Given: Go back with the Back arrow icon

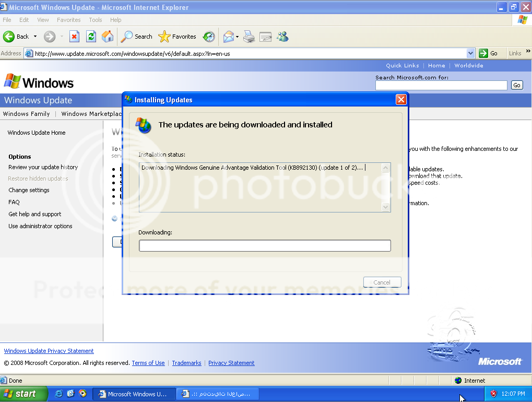Looking at the screenshot, I should (9, 37).
